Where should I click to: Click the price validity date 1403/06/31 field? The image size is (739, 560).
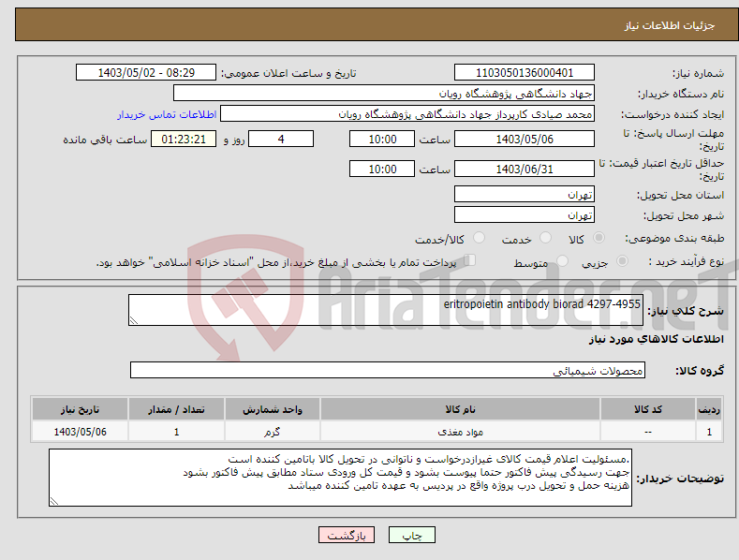pos(525,169)
